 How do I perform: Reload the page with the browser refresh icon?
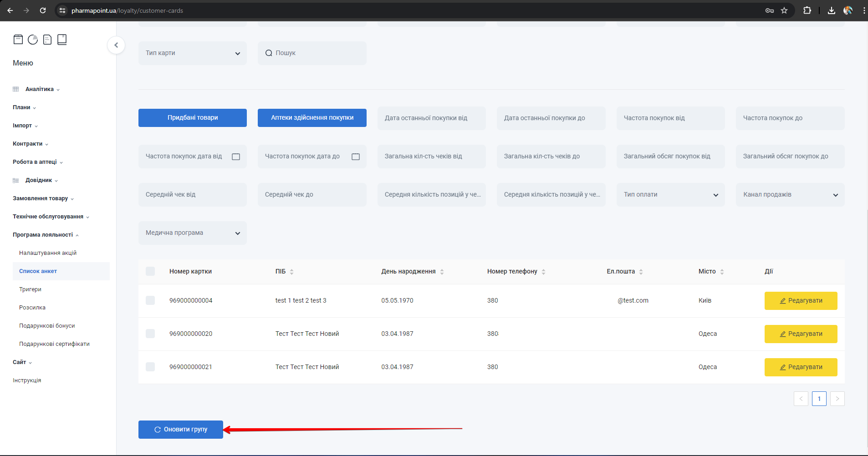[x=43, y=10]
